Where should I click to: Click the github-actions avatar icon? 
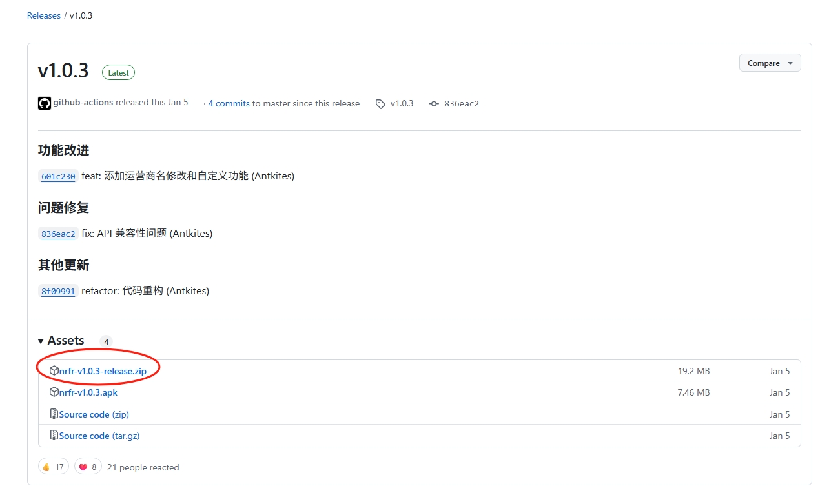click(45, 103)
